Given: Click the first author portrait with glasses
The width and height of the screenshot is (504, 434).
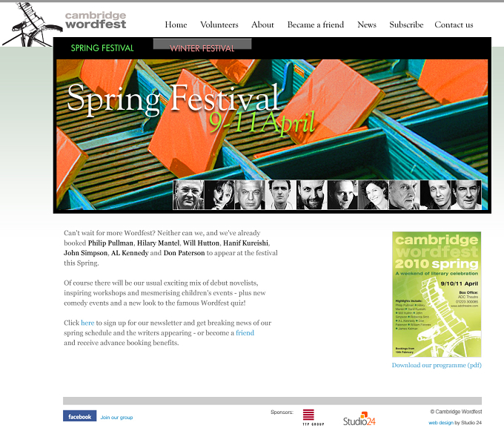Looking at the screenshot, I should click(188, 195).
